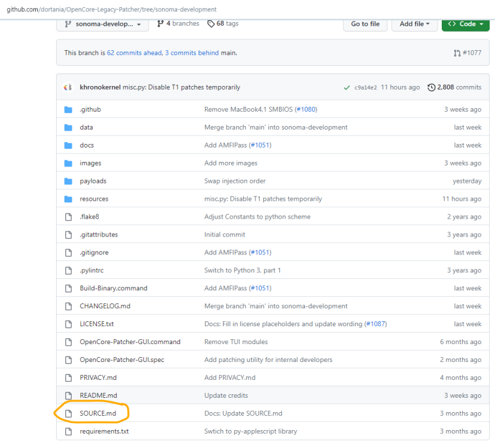Click the OpenCore-Patcher-GUI.command file icon
Screen dimensions: 495x448
[x=69, y=342]
